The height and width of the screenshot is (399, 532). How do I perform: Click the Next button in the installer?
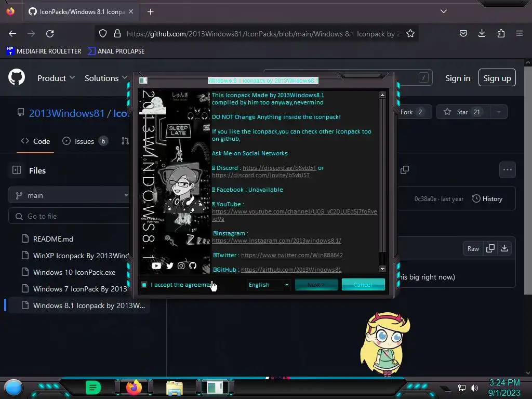[x=316, y=285]
